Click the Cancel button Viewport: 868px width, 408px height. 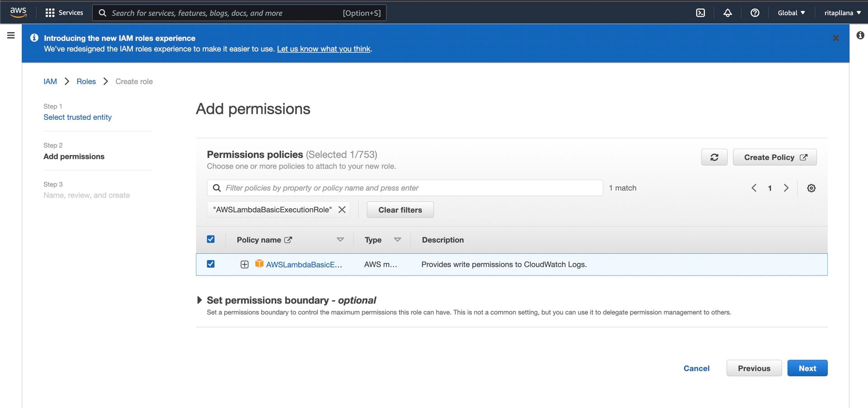(696, 368)
